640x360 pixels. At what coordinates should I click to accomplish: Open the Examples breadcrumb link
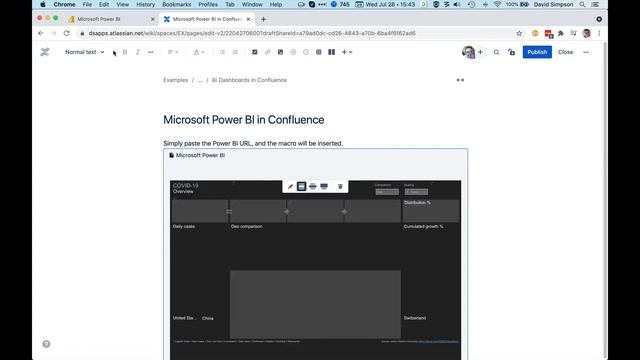(176, 80)
